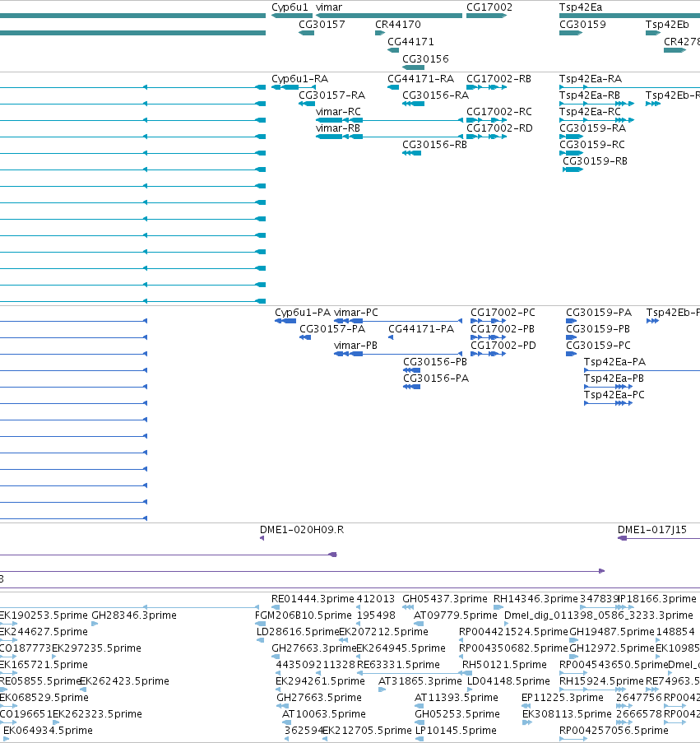The image size is (700, 743).
Task: Open the Tsp42Ea-RA transcript label
Action: 591,79
